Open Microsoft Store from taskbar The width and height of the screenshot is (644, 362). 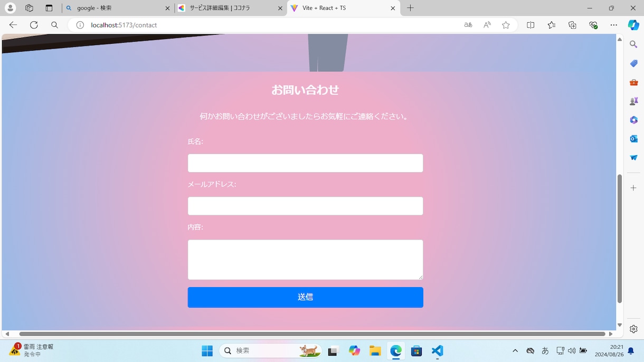coord(416,351)
